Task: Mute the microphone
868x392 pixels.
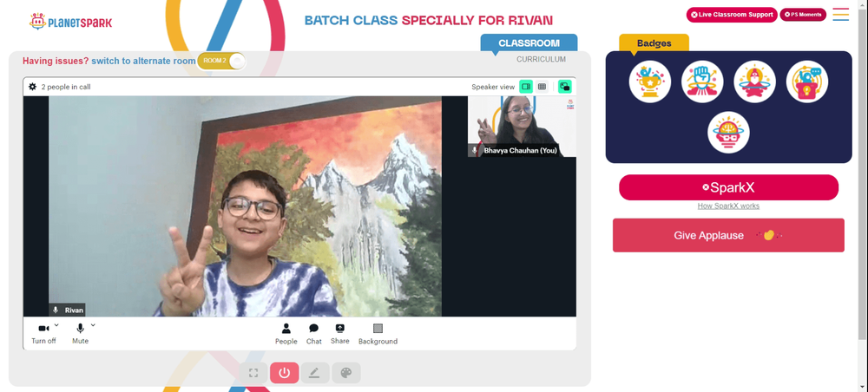Action: coord(80,333)
